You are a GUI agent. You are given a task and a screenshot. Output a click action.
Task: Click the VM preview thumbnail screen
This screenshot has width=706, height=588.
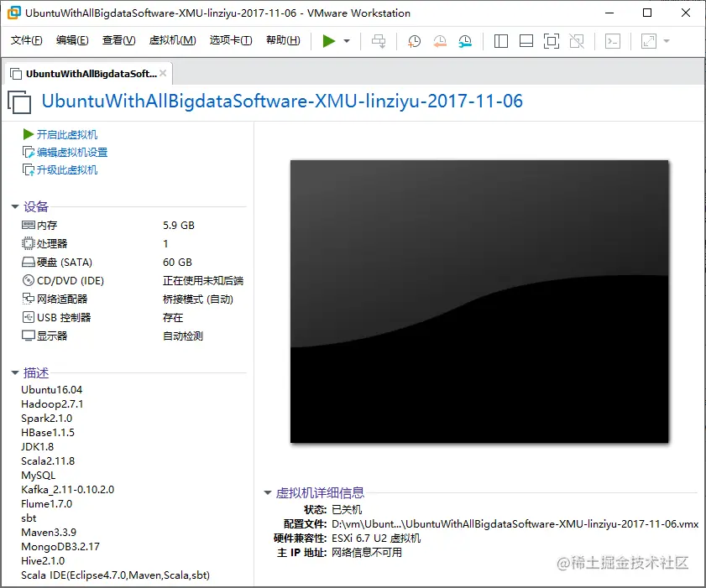click(x=479, y=301)
